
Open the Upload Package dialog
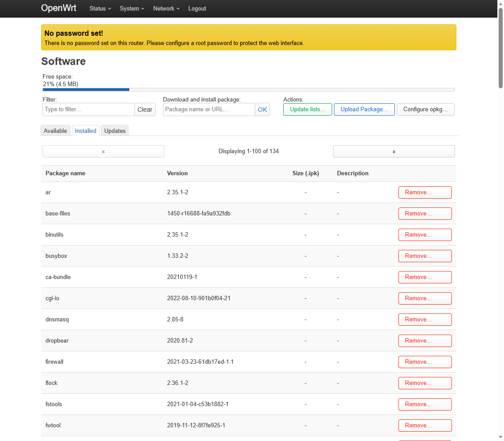coord(364,109)
